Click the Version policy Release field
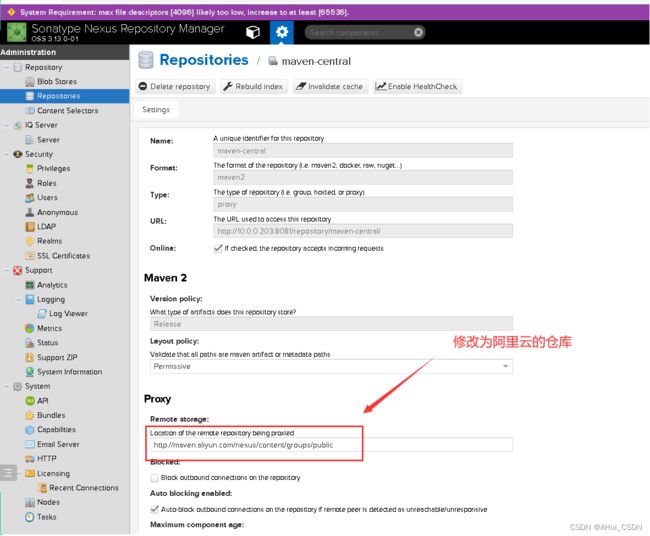Viewport: 650px width, 536px height. (331, 324)
